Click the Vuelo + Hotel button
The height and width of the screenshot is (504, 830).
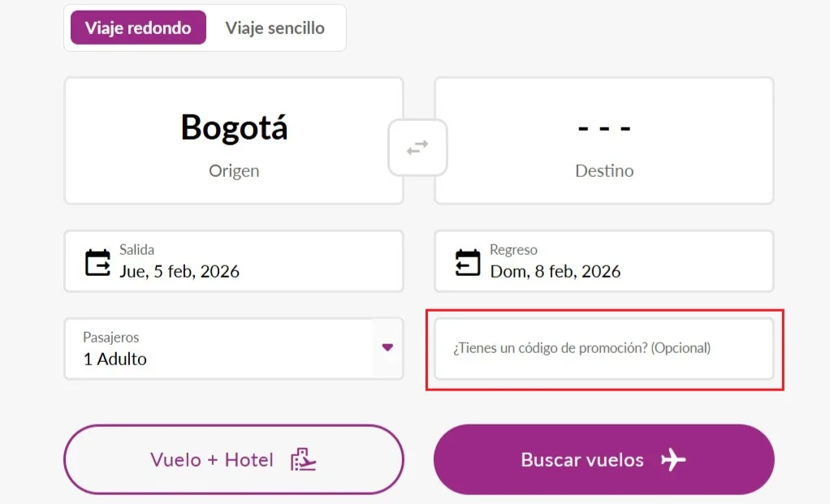coord(233,459)
